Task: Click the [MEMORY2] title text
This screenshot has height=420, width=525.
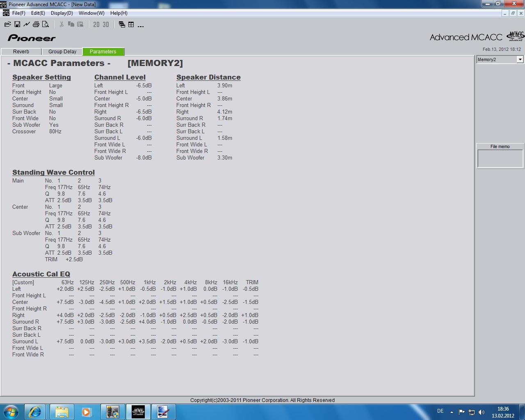Action: [155, 63]
